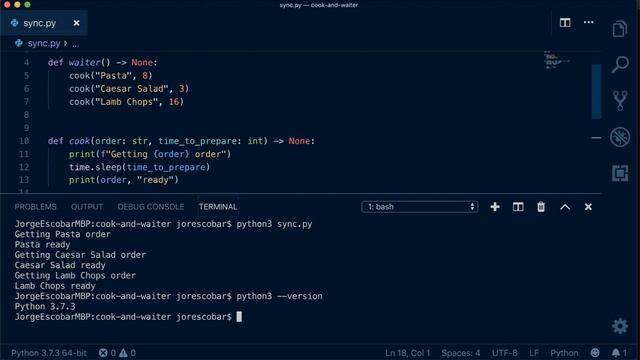Select the TERMINAL panel tab
This screenshot has height=360, width=640.
(218, 207)
